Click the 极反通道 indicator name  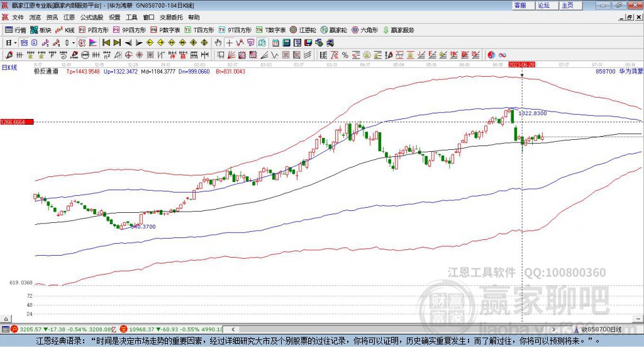(47, 72)
